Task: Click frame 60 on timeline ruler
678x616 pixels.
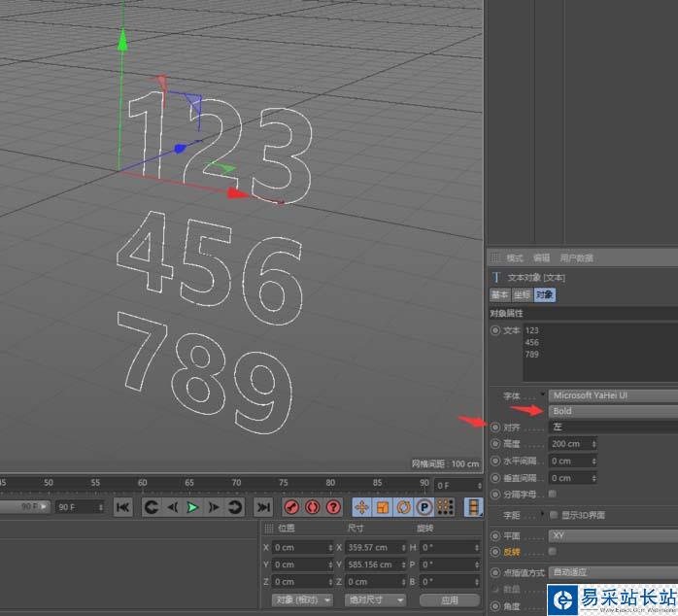Action: click(x=142, y=482)
